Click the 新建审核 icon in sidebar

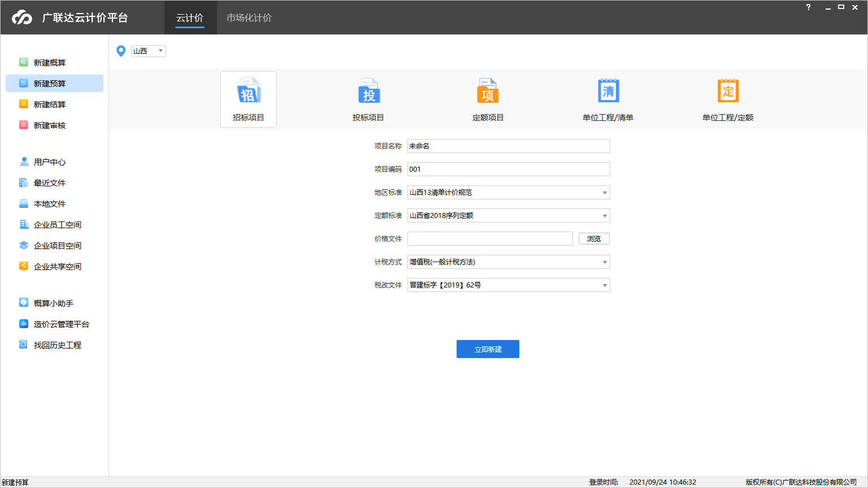pyautogui.click(x=24, y=125)
